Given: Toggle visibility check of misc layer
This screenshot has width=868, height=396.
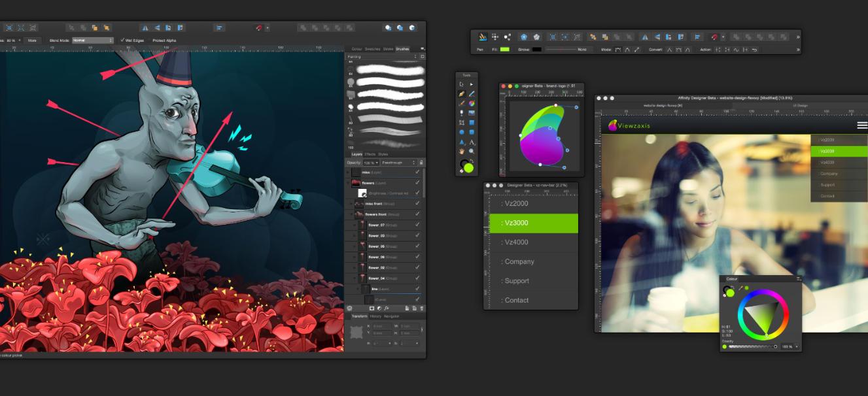Looking at the screenshot, I should pos(417,172).
